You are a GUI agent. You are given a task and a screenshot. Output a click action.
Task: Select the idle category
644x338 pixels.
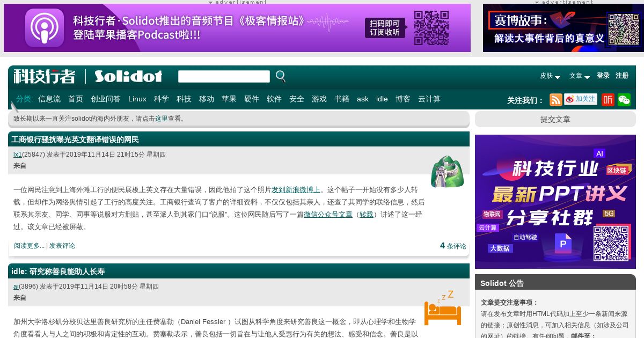pyautogui.click(x=382, y=99)
